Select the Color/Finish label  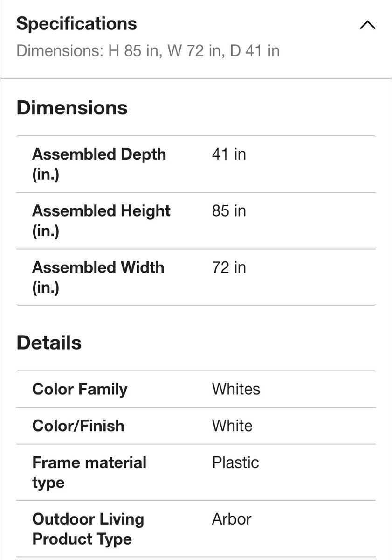point(78,426)
